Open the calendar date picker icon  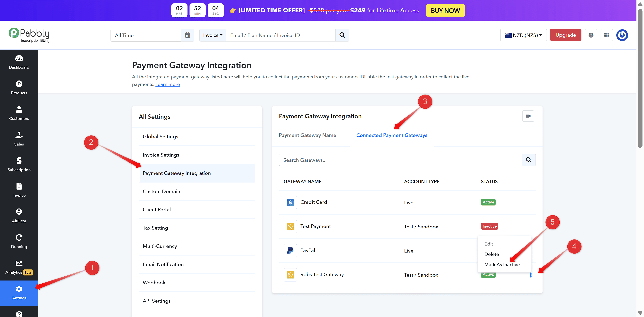[188, 35]
